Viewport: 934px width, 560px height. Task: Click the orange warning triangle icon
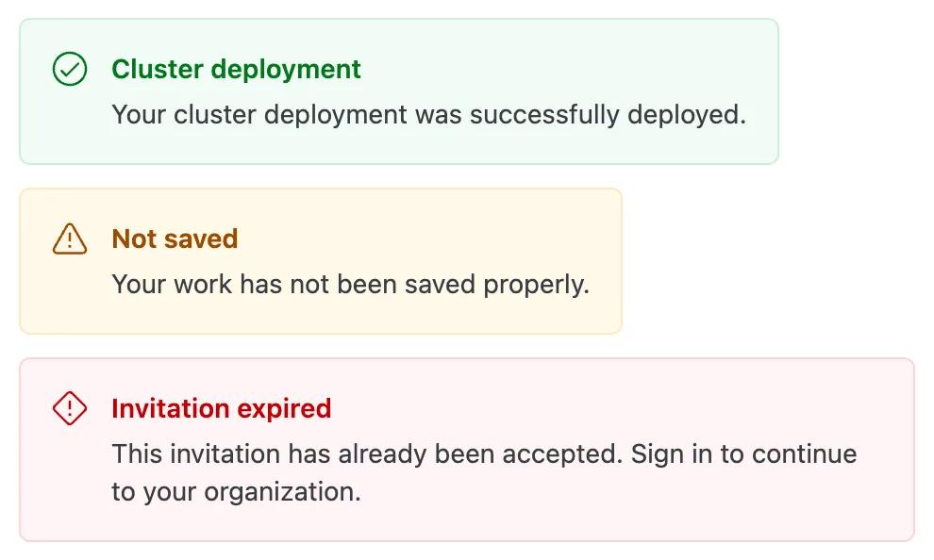pyautogui.click(x=70, y=239)
